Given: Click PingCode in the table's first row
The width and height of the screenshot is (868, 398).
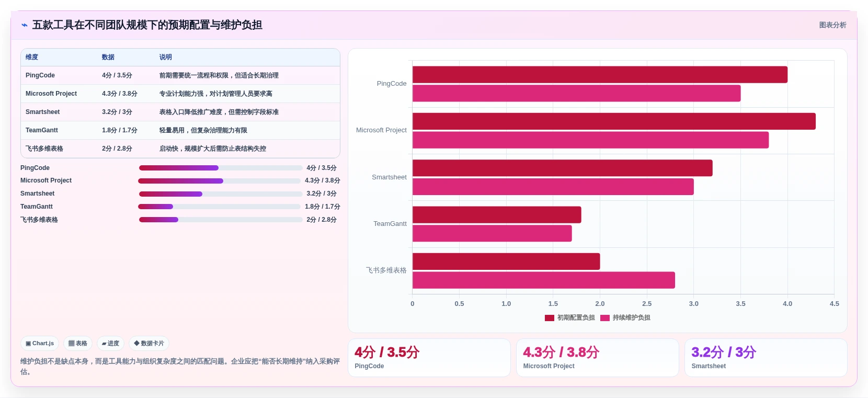Looking at the screenshot, I should pos(40,75).
